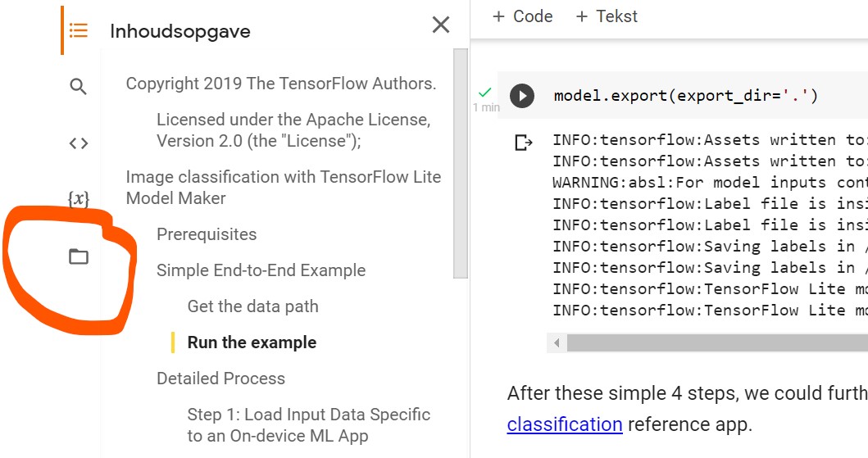Viewport: 868px width, 458px height.
Task: Select the Run the example entry
Action: tap(252, 342)
